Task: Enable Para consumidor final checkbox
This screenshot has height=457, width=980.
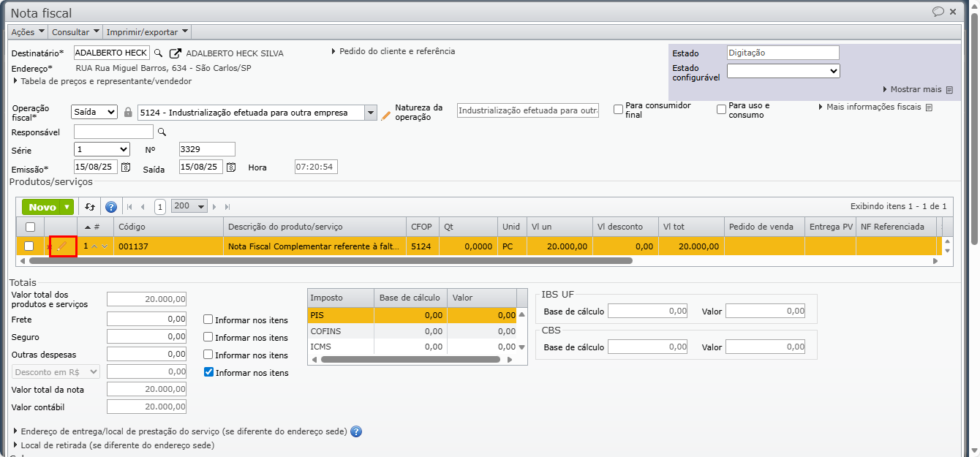Action: (x=618, y=110)
